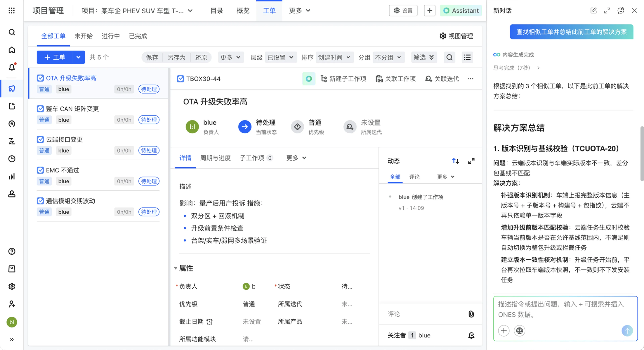Expand 思考完成 (7秒) details
The image size is (644, 350).
[x=538, y=68]
